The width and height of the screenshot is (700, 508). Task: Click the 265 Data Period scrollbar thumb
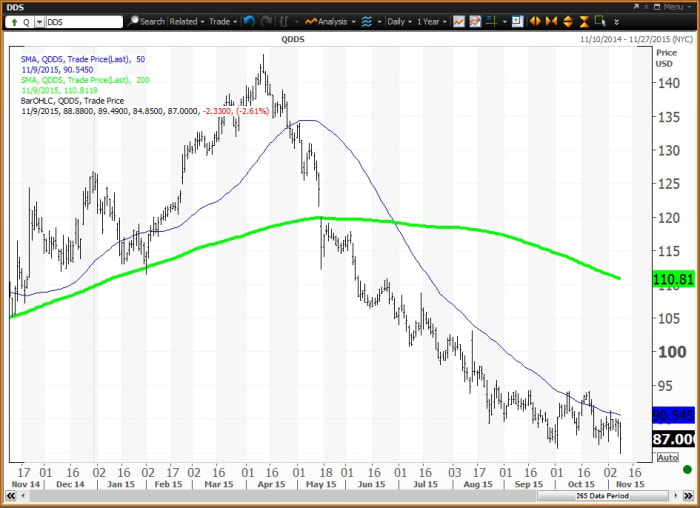click(x=602, y=496)
